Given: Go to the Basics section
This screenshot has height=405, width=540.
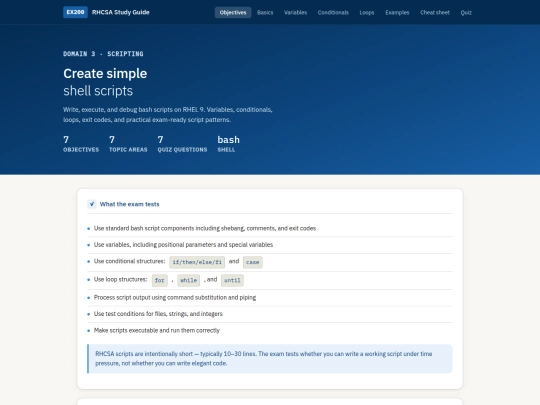Looking at the screenshot, I should click(265, 12).
